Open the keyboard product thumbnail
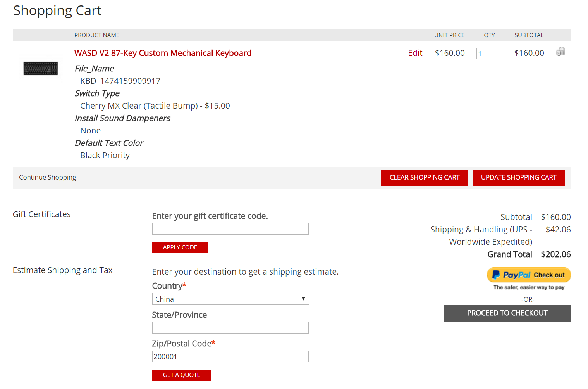588x389 pixels. point(41,69)
